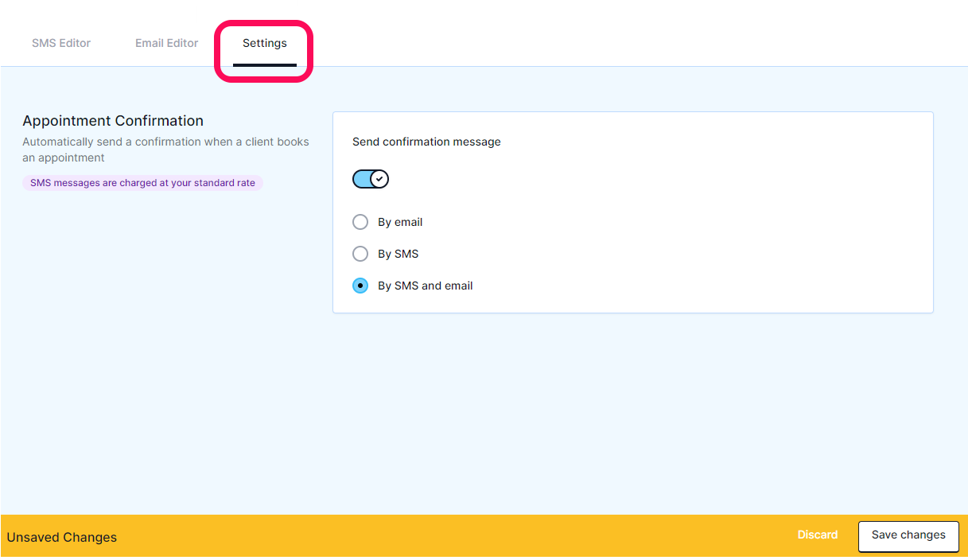Click the Automatically send a confirmation description
The height and width of the screenshot is (560, 968).
click(165, 150)
